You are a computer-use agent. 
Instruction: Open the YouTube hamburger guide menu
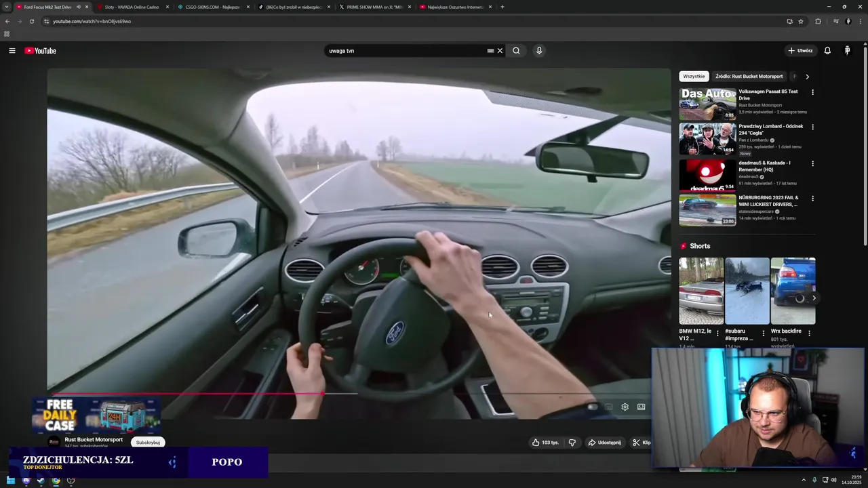point(12,51)
